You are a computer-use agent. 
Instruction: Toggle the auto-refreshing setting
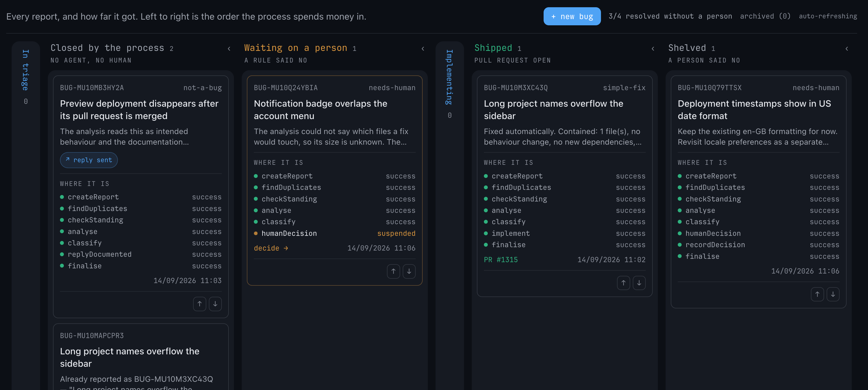(x=828, y=16)
